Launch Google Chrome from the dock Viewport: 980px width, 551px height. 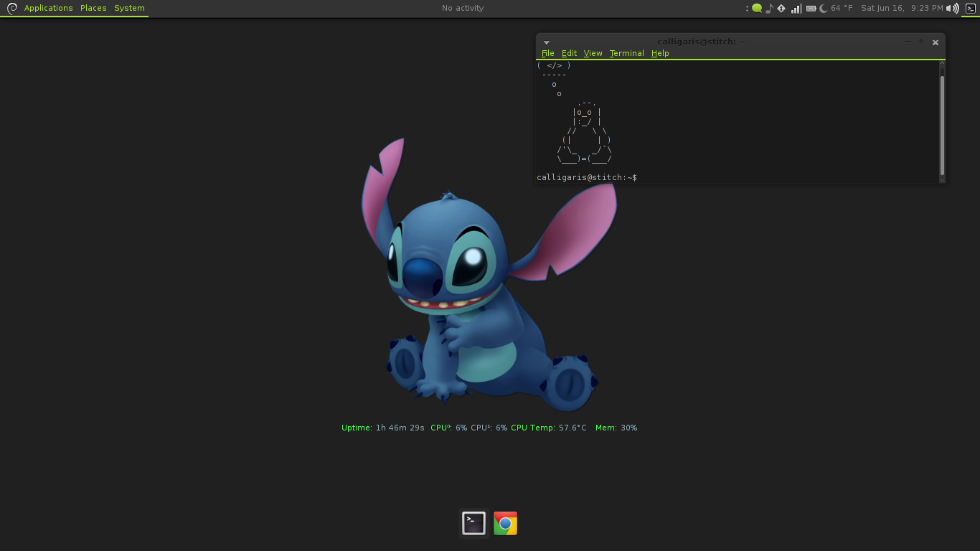coord(505,524)
